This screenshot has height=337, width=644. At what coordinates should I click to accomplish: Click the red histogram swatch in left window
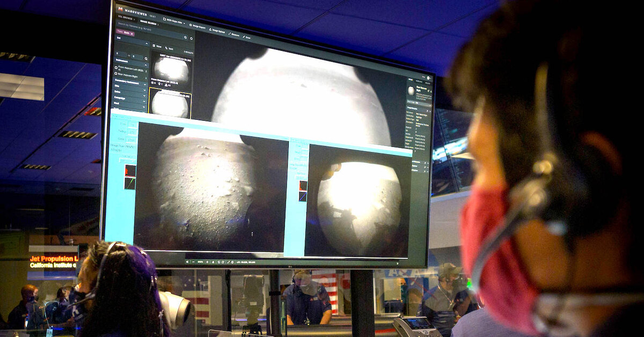(x=130, y=171)
